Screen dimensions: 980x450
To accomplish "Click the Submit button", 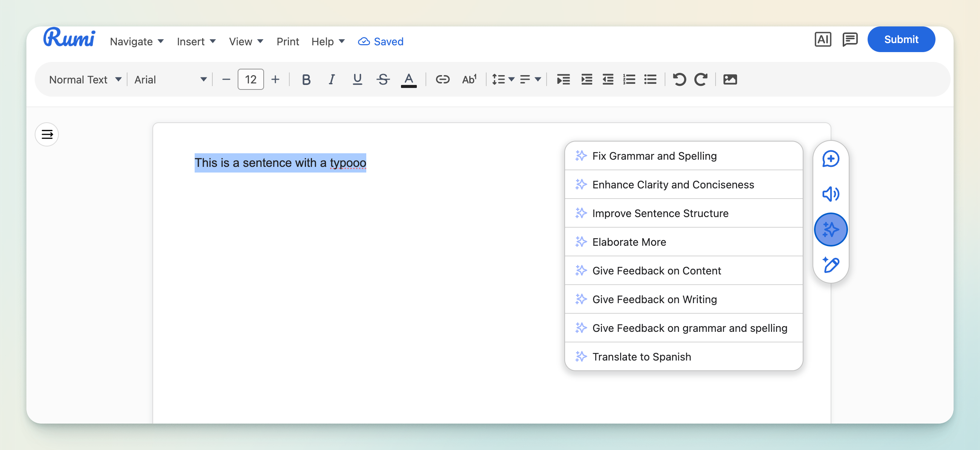I will pyautogui.click(x=900, y=40).
